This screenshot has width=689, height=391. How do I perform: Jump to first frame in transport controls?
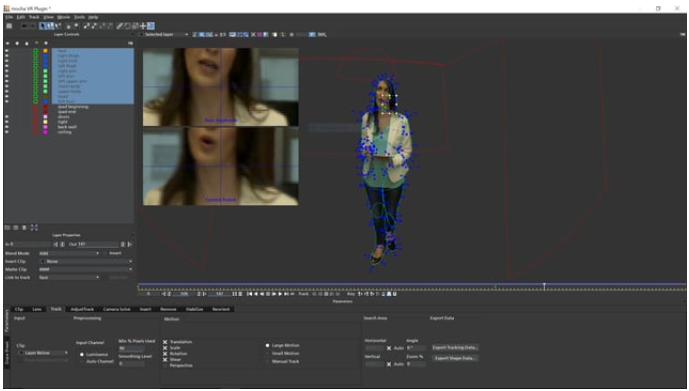[x=249, y=294]
